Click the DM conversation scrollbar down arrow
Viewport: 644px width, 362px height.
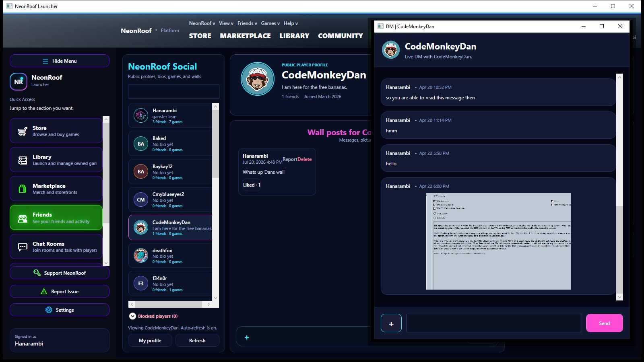[x=620, y=297]
